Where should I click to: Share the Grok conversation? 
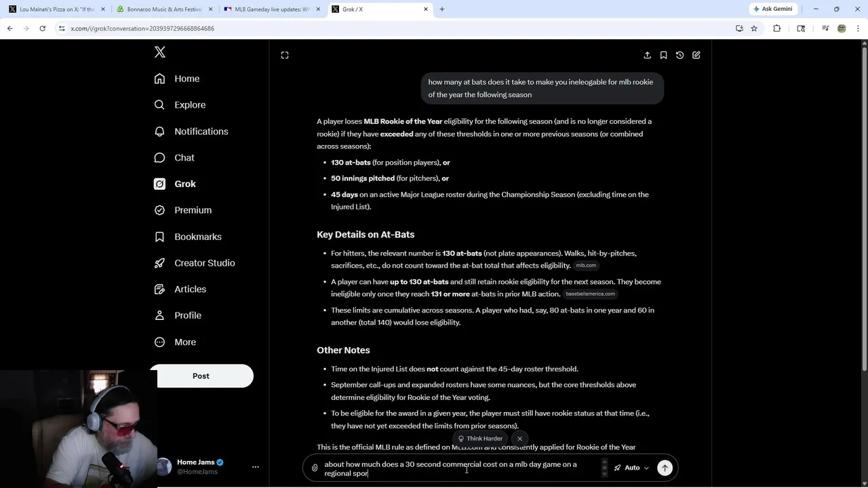(x=647, y=55)
